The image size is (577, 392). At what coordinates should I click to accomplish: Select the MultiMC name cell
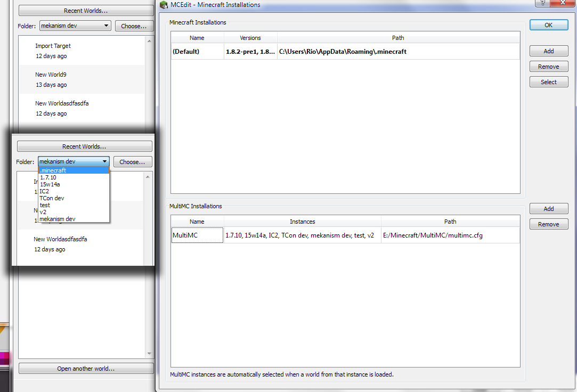[x=197, y=235]
